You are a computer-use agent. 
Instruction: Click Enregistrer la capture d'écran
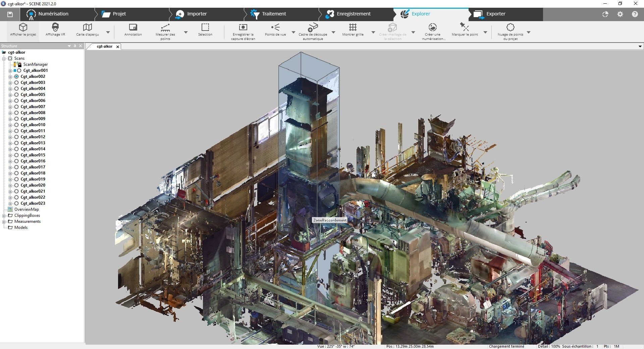[x=243, y=32]
